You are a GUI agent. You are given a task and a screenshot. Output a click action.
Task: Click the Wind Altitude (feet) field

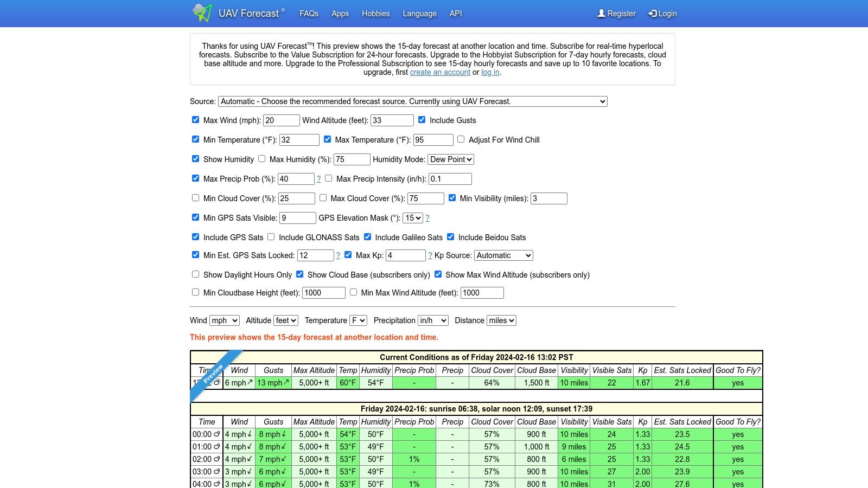(392, 120)
